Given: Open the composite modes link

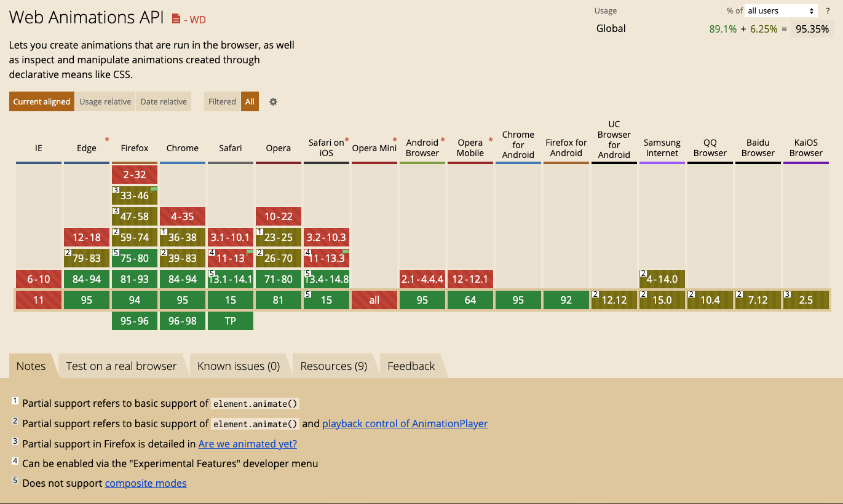Looking at the screenshot, I should (x=146, y=483).
